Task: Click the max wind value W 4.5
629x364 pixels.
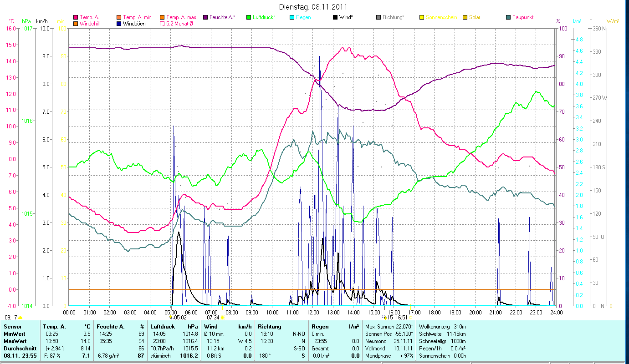Action: (245, 341)
